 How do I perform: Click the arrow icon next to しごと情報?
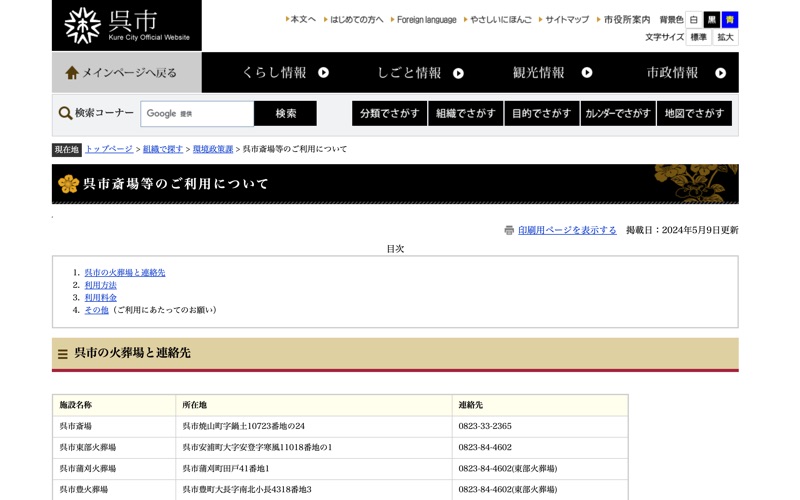458,73
